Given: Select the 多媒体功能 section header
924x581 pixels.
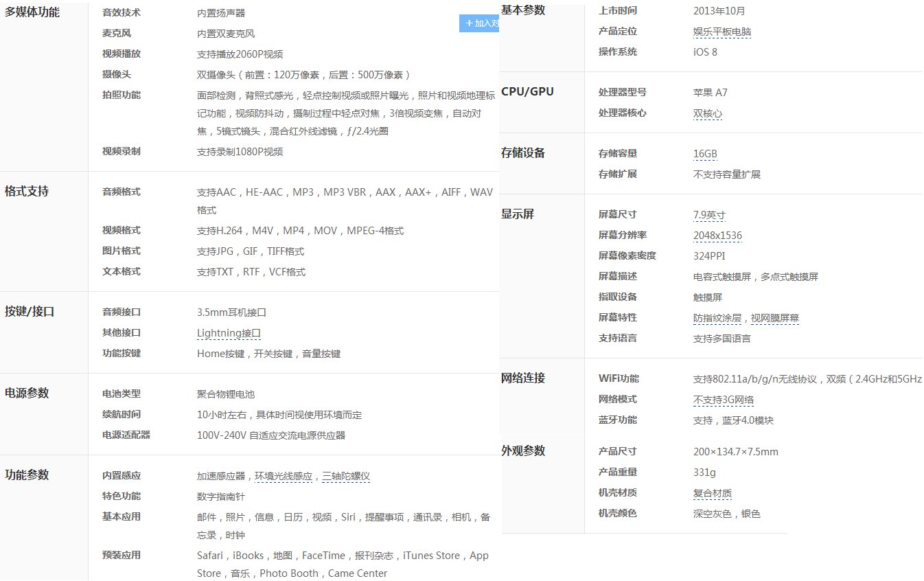Looking at the screenshot, I should [34, 11].
